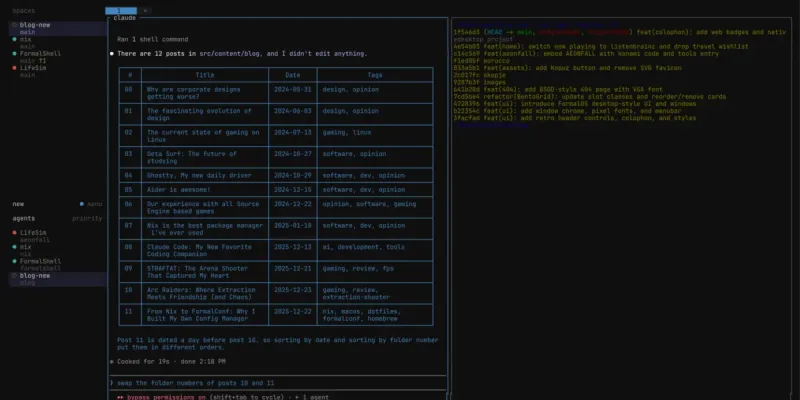The height and width of the screenshot is (400, 800).
Task: Click commit 641b28d feat(404) line
Action: tap(558, 89)
